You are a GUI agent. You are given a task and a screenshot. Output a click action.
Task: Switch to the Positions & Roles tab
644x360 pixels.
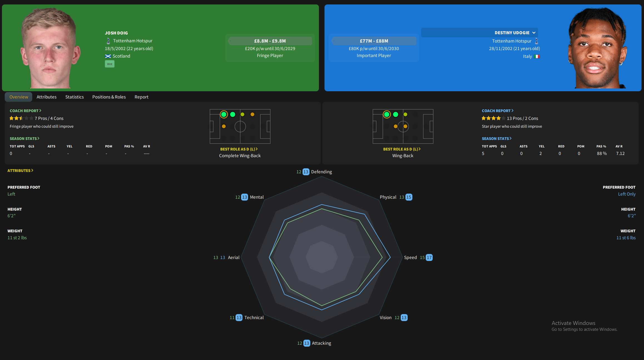click(x=109, y=97)
